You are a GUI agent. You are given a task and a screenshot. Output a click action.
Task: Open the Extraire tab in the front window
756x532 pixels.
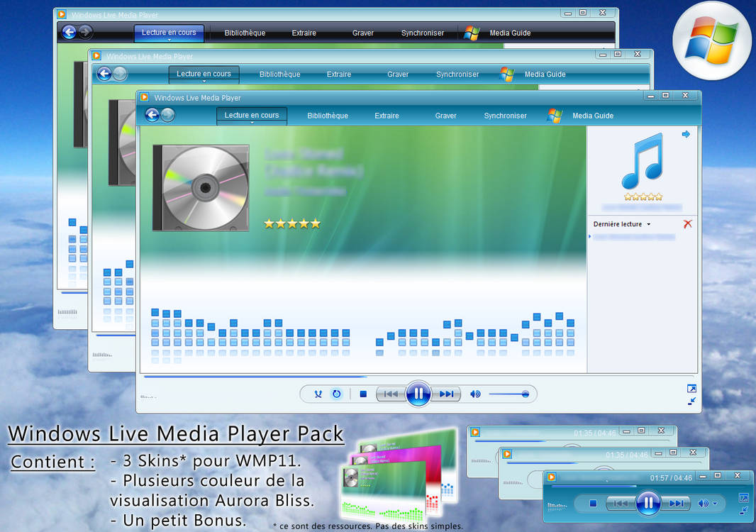[x=387, y=116]
